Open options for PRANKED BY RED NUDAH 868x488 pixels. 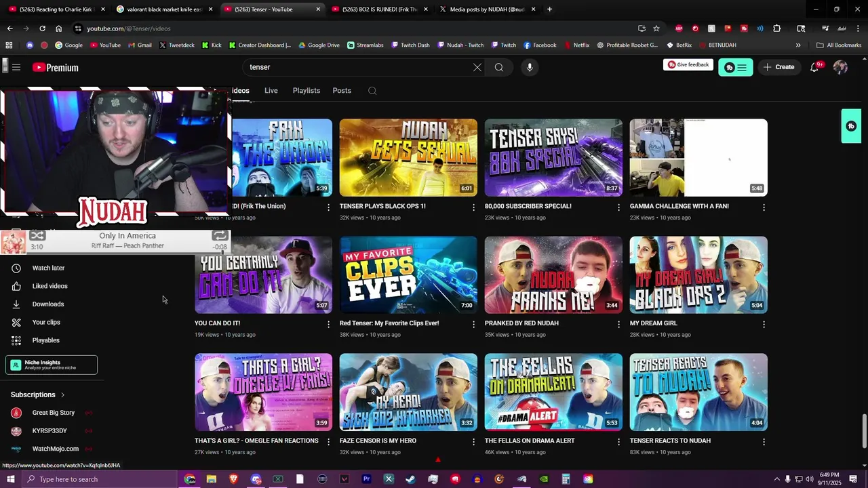pos(618,324)
